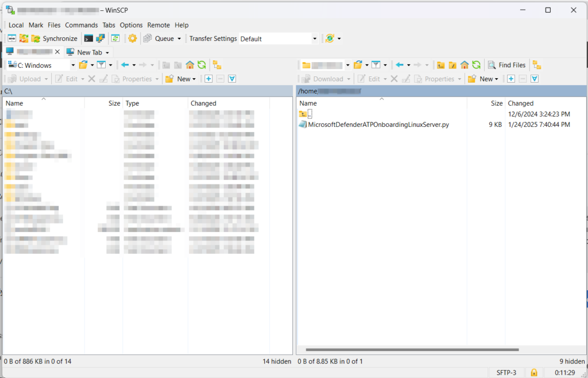Sort local files by Type column

click(155, 103)
